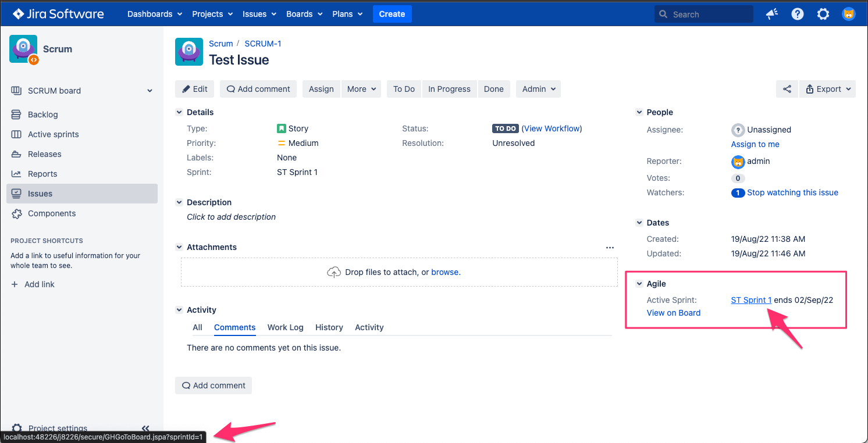Collapse the Details section
The width and height of the screenshot is (868, 443).
(x=179, y=112)
